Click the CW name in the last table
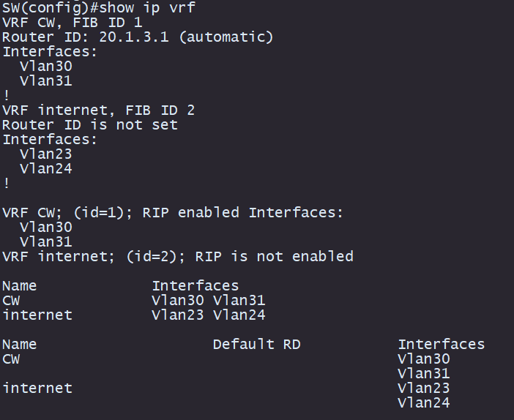The height and width of the screenshot is (420, 514). coord(11,359)
